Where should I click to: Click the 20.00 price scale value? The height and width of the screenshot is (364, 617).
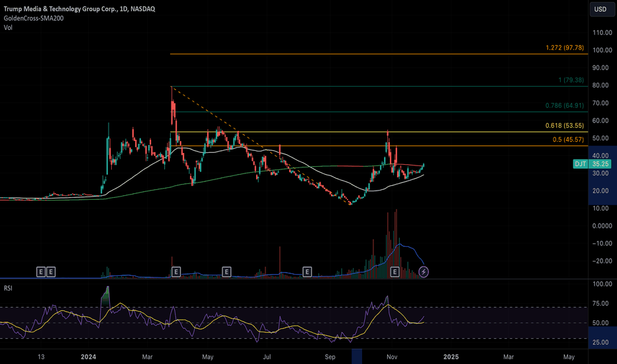600,191
